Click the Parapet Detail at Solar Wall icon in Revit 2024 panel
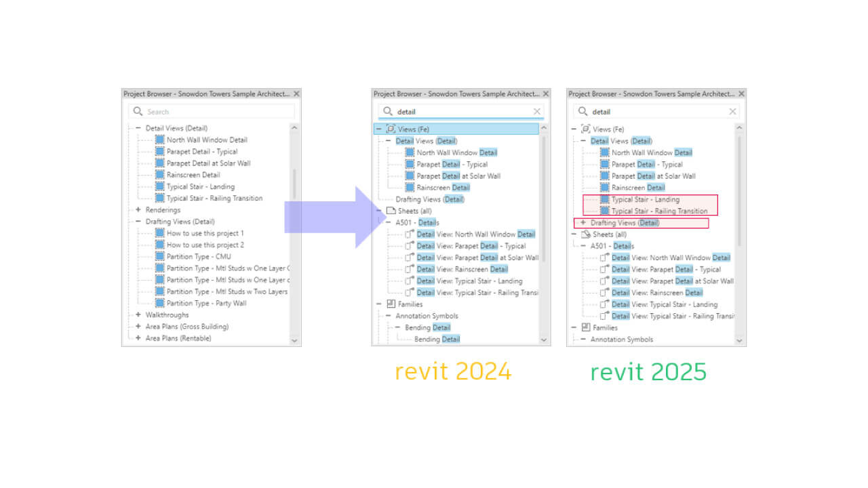 (410, 176)
